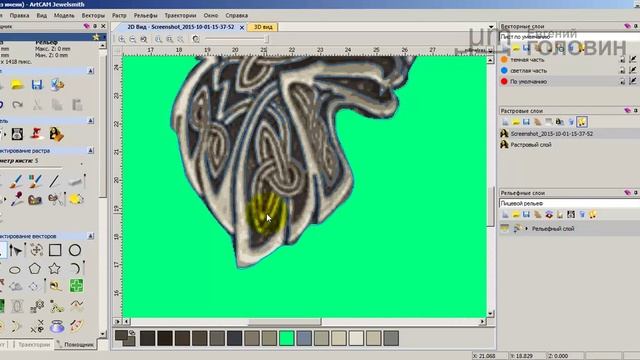Screen dimensions: 640x360
Task: Click the red stamp icon in model section
Action: [37, 134]
